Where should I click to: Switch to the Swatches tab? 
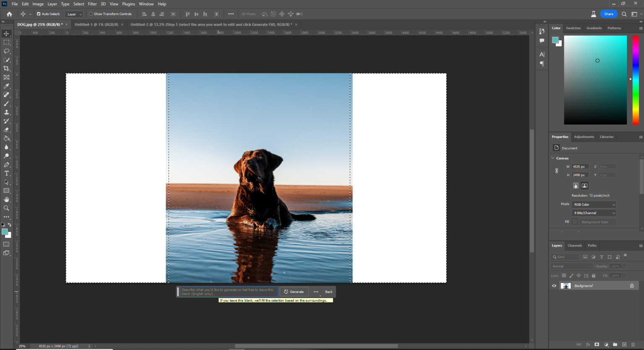point(573,28)
